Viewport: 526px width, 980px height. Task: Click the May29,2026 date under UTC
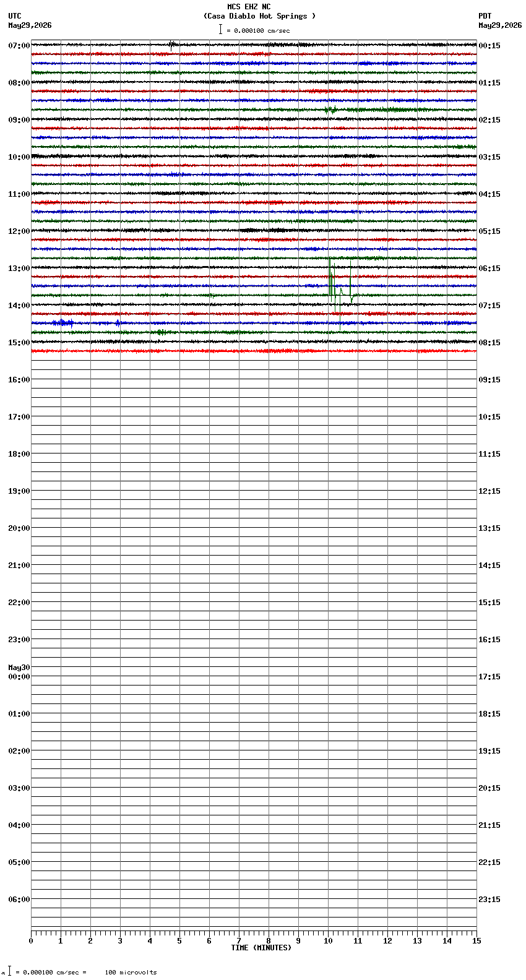point(30,25)
